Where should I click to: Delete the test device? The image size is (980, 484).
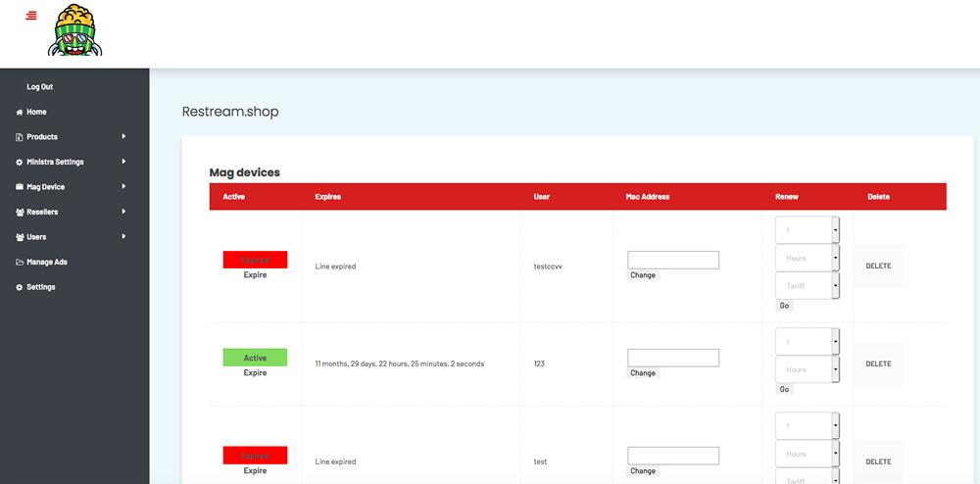(878, 461)
